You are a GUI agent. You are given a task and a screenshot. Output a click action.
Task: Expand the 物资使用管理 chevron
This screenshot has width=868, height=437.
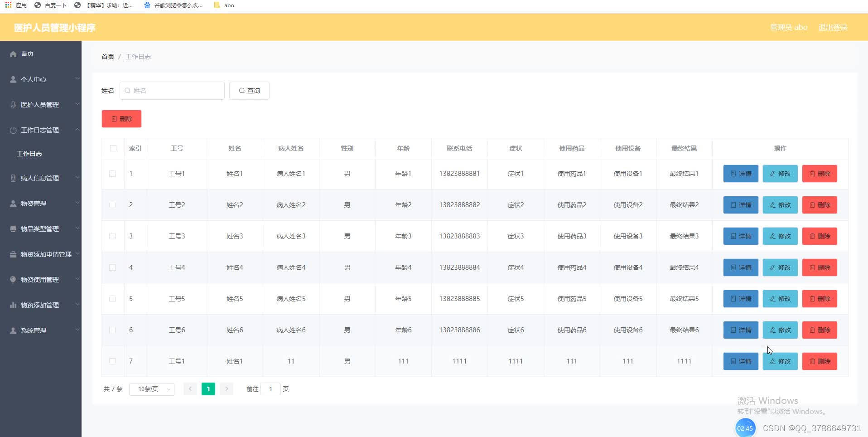tap(77, 279)
